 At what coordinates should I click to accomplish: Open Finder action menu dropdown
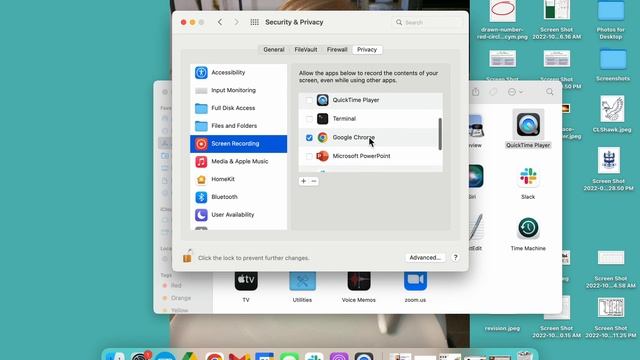tap(515, 92)
